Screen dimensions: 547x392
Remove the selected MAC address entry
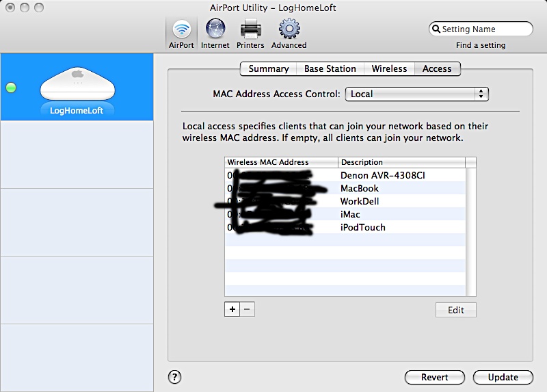click(247, 309)
